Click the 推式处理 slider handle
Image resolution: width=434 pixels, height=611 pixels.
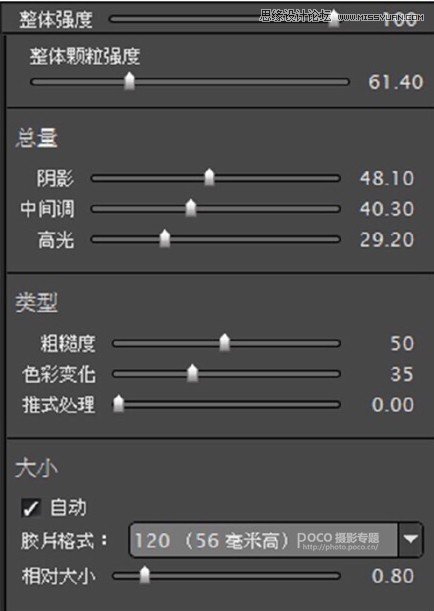click(118, 404)
